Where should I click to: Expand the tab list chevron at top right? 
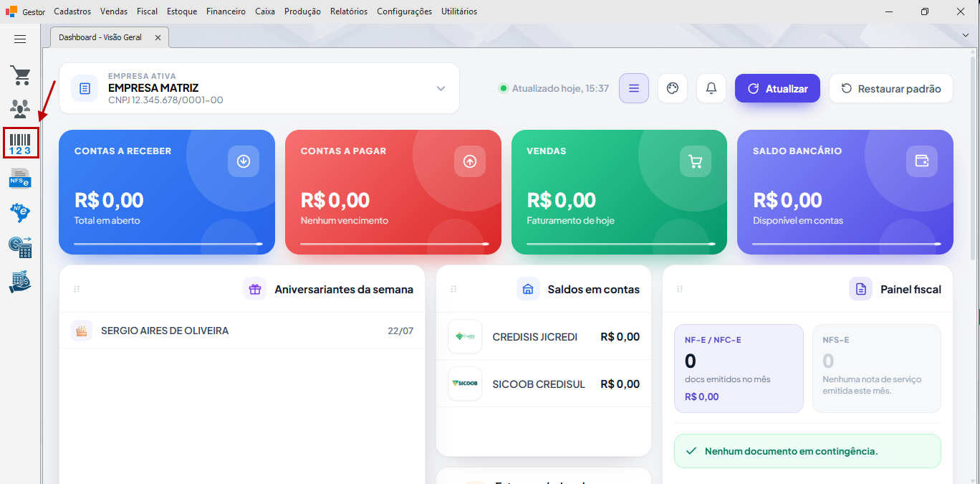point(966,34)
